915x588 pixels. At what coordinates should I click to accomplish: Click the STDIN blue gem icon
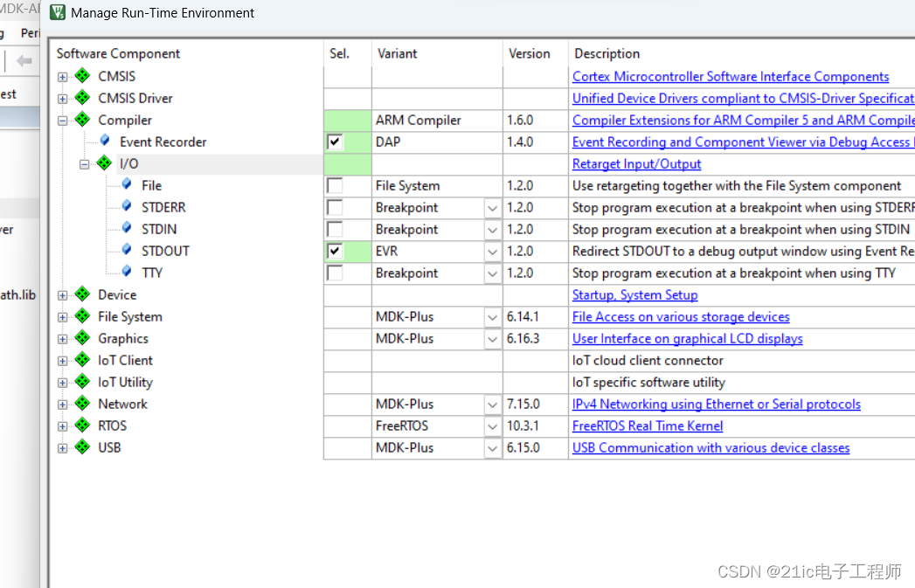127,228
